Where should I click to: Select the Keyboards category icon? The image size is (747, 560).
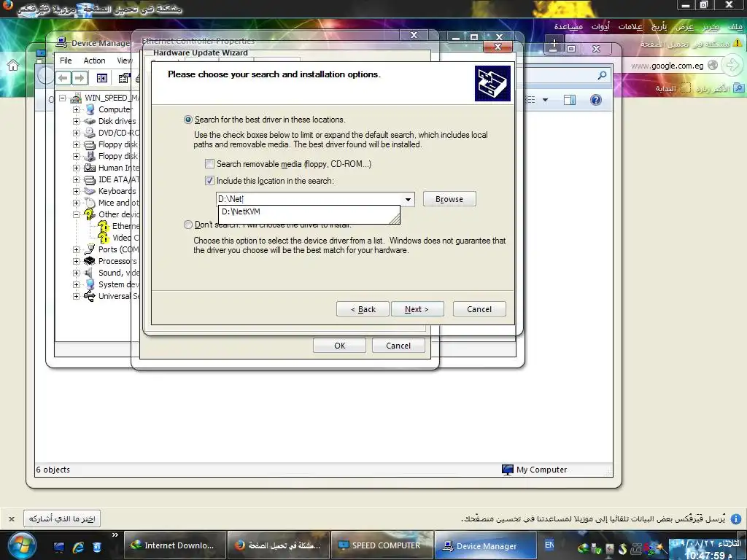pyautogui.click(x=90, y=191)
